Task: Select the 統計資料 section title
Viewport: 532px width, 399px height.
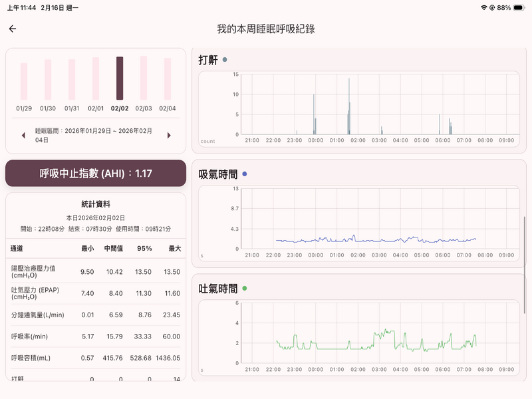Action: click(95, 202)
